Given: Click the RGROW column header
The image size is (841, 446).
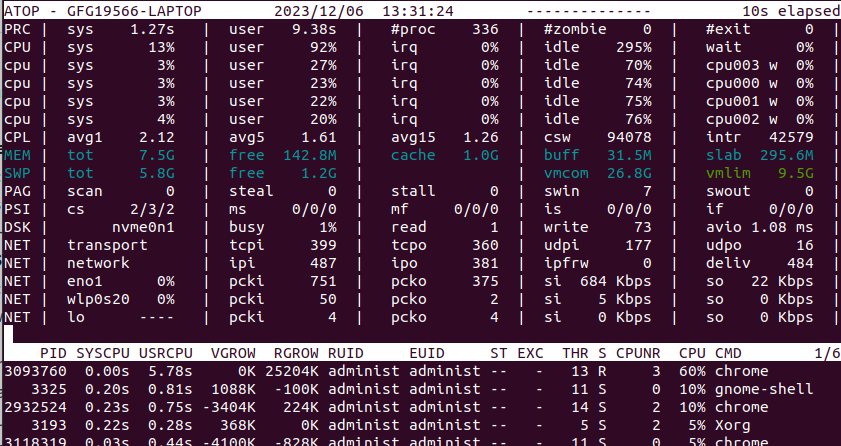Looking at the screenshot, I should click(x=296, y=353).
